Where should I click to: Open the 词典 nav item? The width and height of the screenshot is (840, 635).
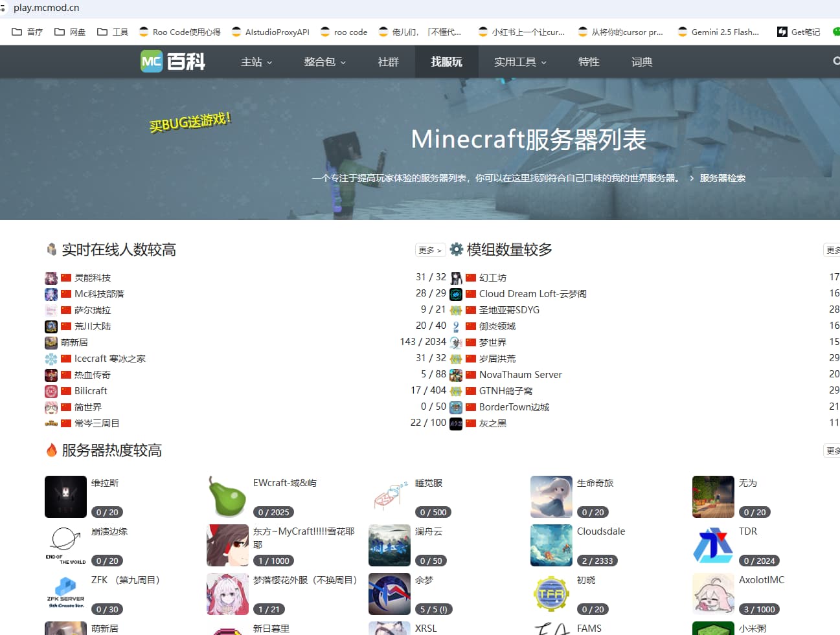642,61
